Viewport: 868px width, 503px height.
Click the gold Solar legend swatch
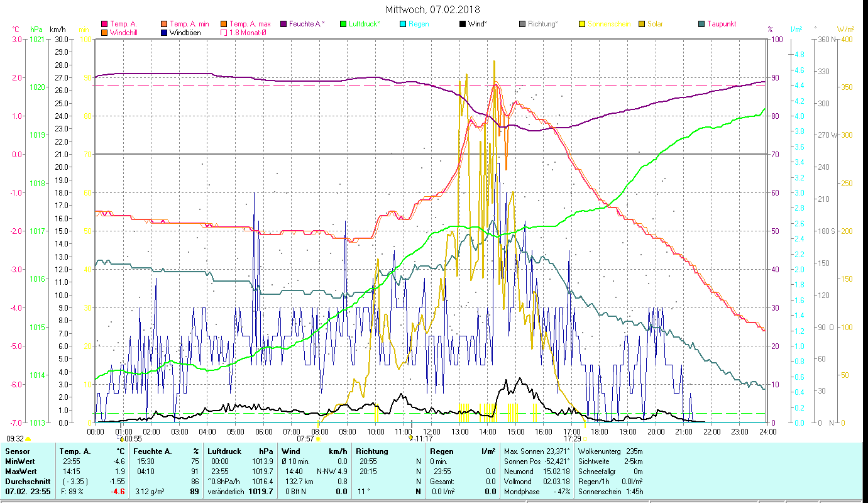click(x=641, y=24)
